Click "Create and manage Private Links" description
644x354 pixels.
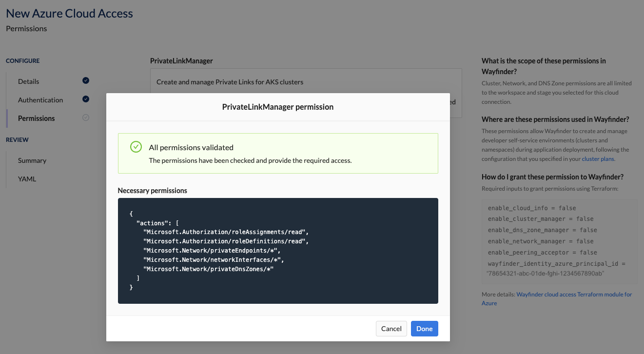click(230, 82)
